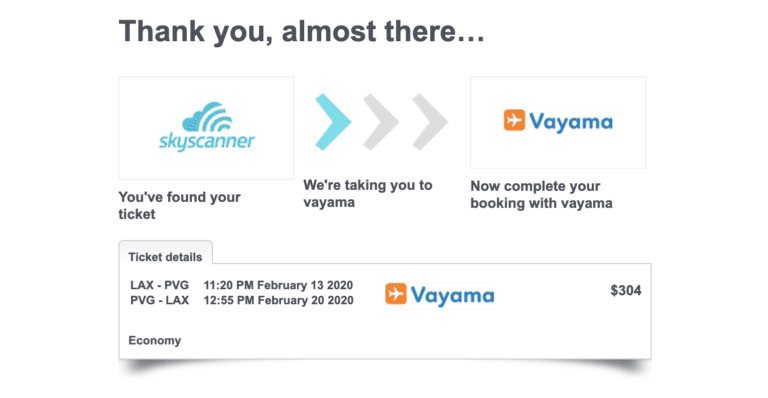
Task: Click the last gray chevron arrow
Action: click(430, 122)
